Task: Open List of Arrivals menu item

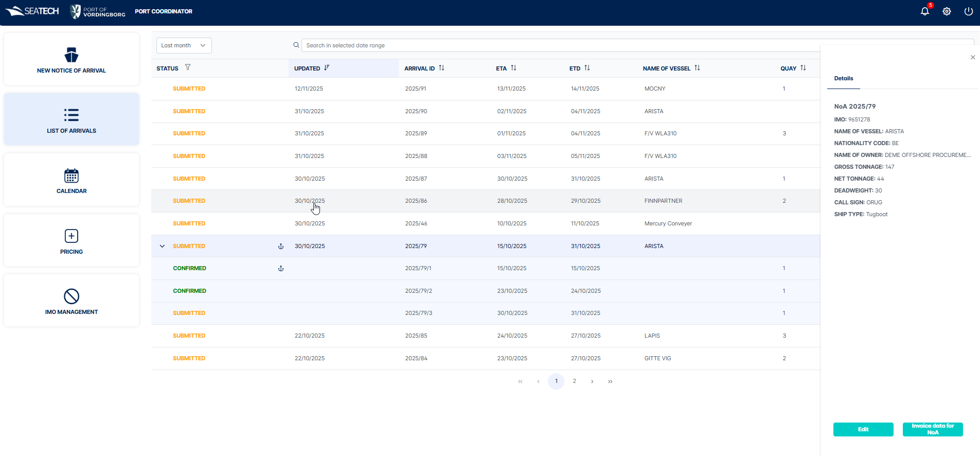Action: 72,120
